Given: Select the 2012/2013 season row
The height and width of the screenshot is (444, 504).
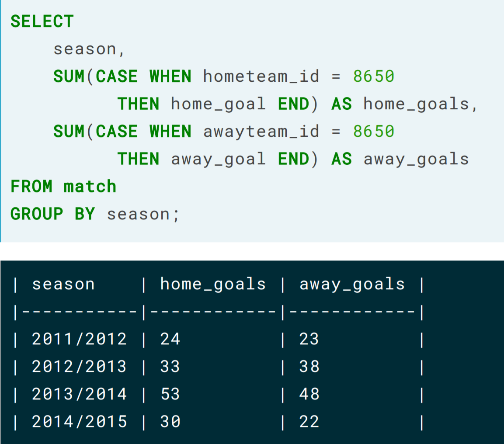Looking at the screenshot, I should coord(219,367).
